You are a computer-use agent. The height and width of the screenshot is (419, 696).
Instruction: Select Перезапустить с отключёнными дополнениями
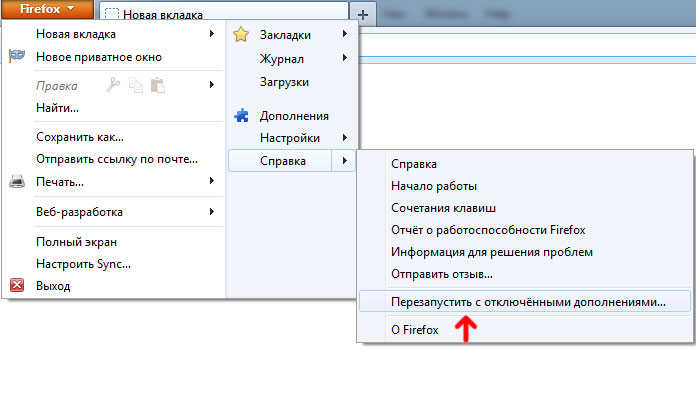point(527,301)
